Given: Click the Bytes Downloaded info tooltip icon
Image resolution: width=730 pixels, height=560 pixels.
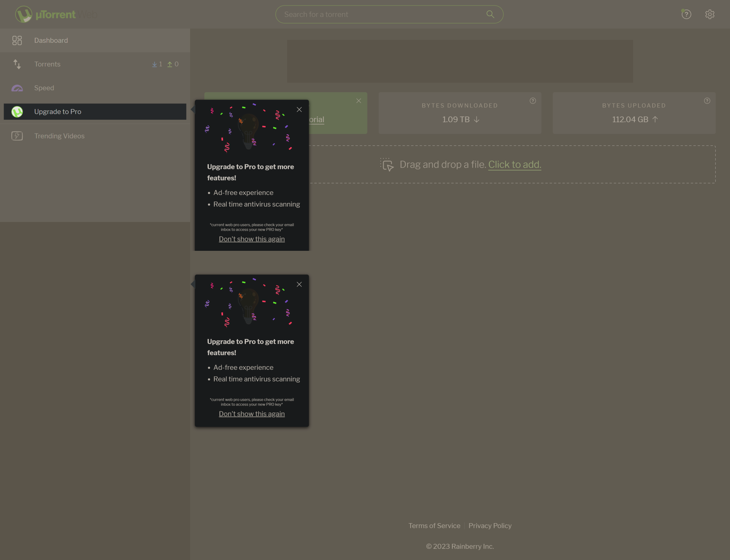Looking at the screenshot, I should (532, 101).
